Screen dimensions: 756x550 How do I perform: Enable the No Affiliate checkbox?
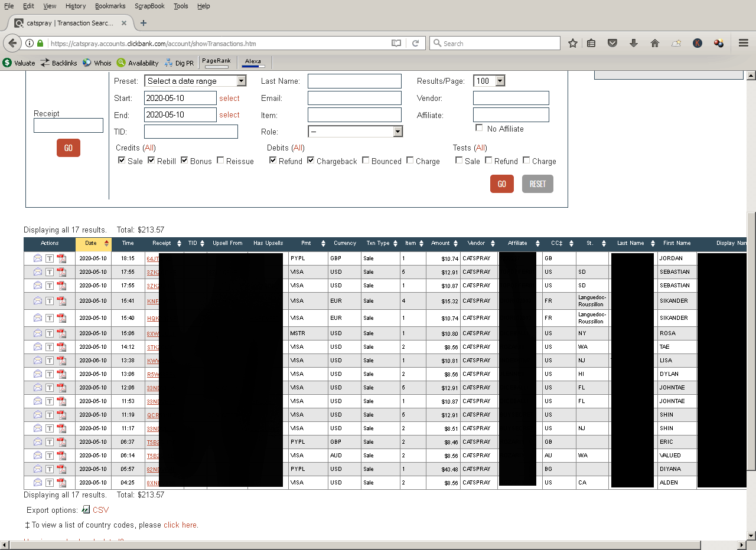[479, 128]
